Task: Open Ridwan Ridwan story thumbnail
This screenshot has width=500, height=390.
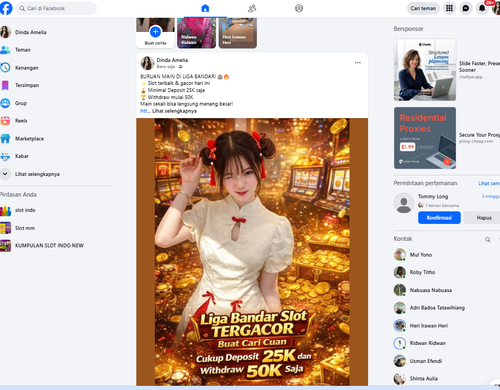Action: [196, 33]
